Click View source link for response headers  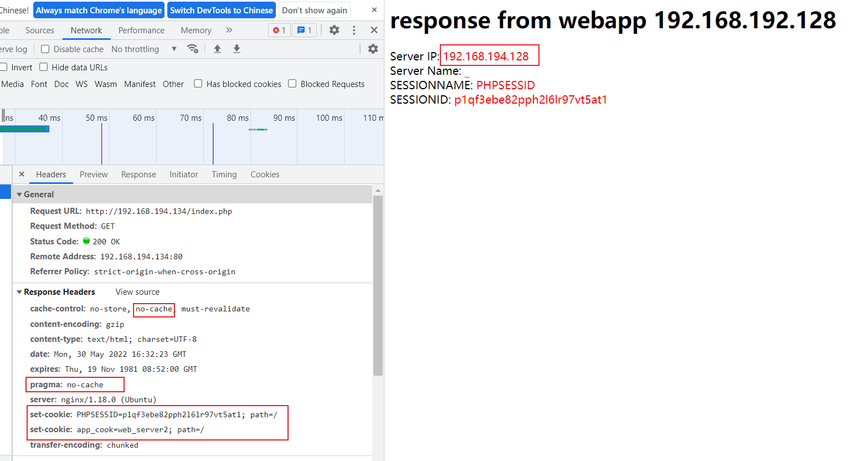(137, 292)
